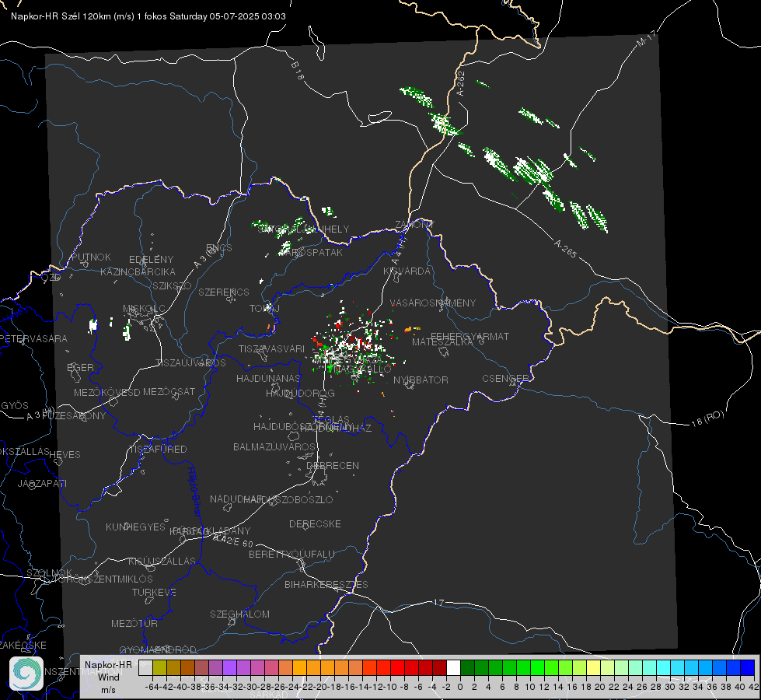Click the dark blue swatch labeled 40-42

pyautogui.click(x=748, y=667)
